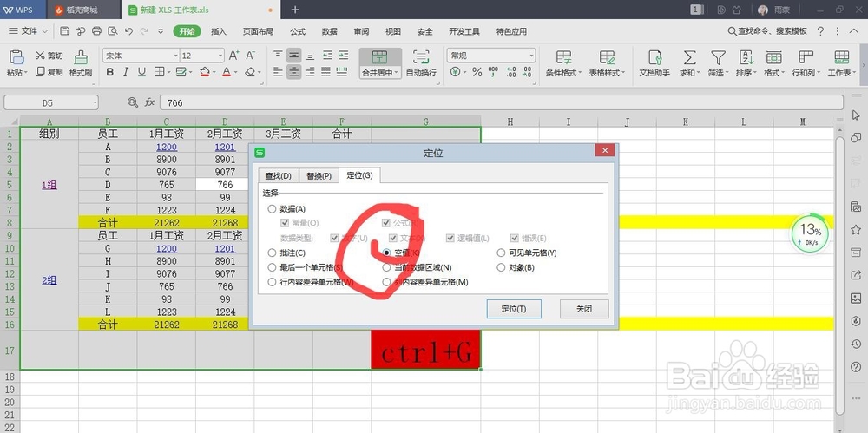Click the 筛选 filter funnel icon
868x433 pixels.
(x=718, y=57)
